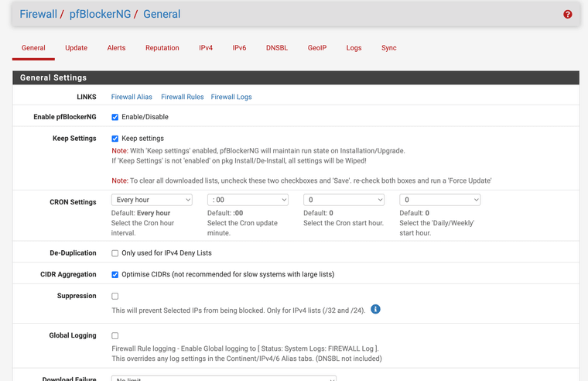Click the pfBlockerNG breadcrumb link

click(100, 14)
